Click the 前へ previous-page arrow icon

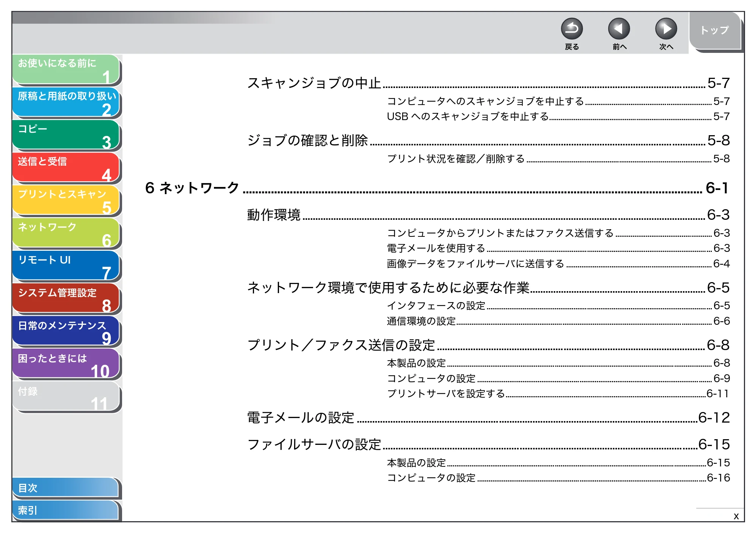[x=619, y=29]
